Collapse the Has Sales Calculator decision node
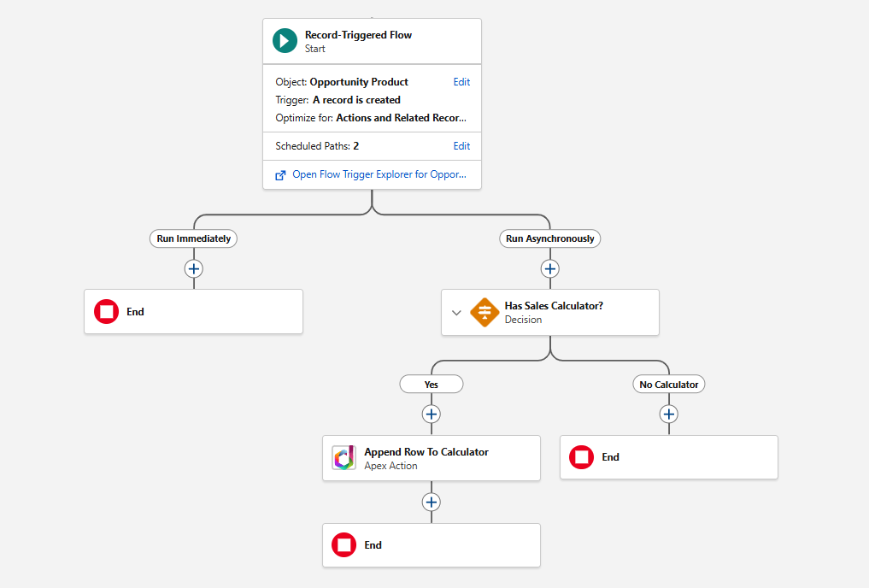The height and width of the screenshot is (588, 869). [456, 312]
